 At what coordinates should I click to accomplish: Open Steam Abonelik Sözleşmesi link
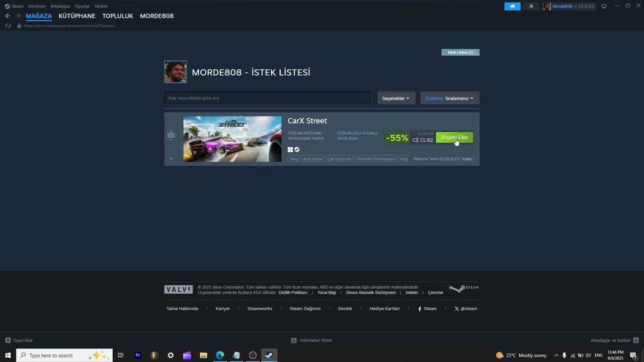(371, 293)
